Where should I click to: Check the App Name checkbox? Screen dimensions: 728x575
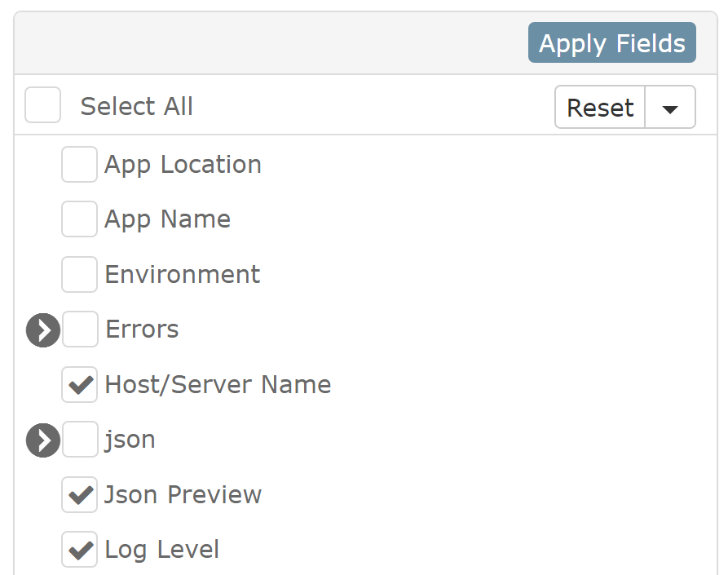pos(79,219)
